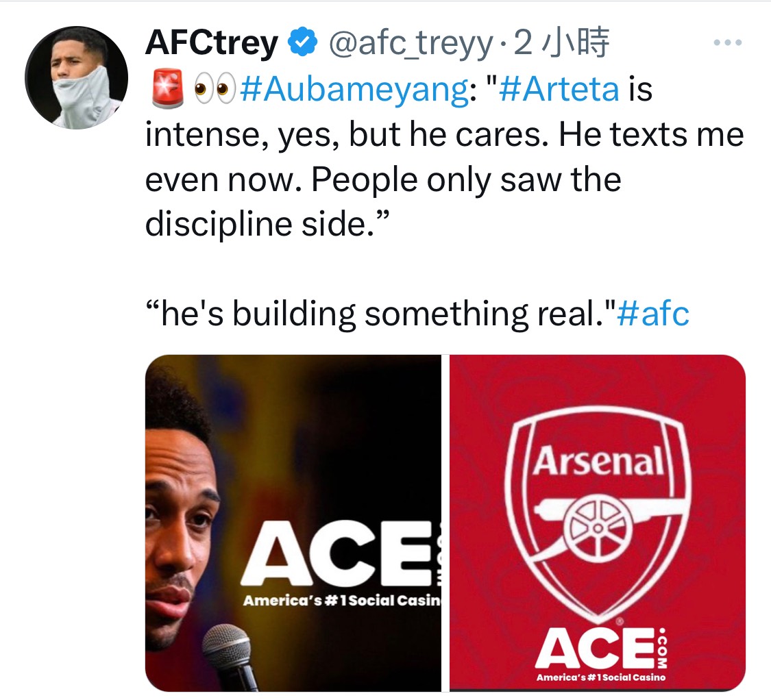The width and height of the screenshot is (771, 700).
Task: Open the red Arsenal crest image
Action: 597,523
